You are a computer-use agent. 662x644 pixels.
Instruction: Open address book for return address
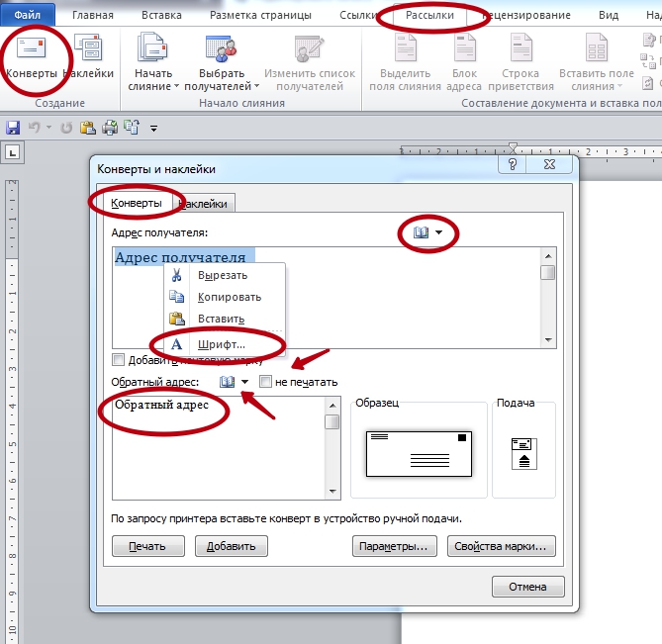click(x=228, y=382)
